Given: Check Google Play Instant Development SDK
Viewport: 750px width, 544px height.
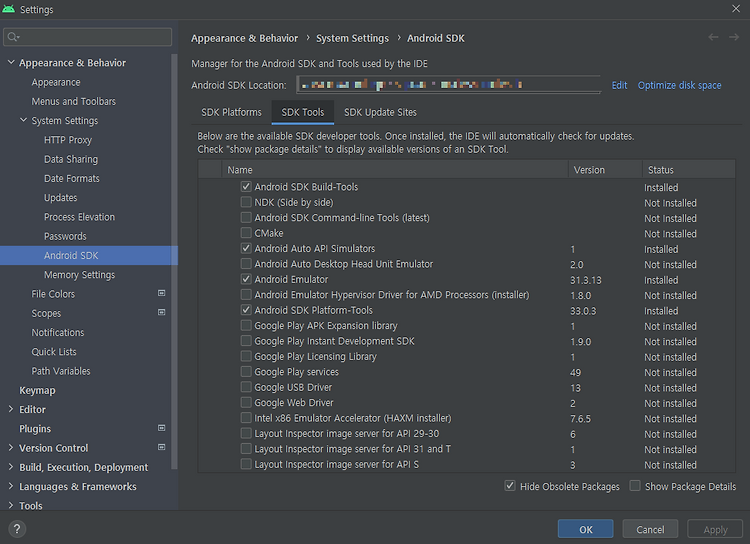Looking at the screenshot, I should coord(246,341).
